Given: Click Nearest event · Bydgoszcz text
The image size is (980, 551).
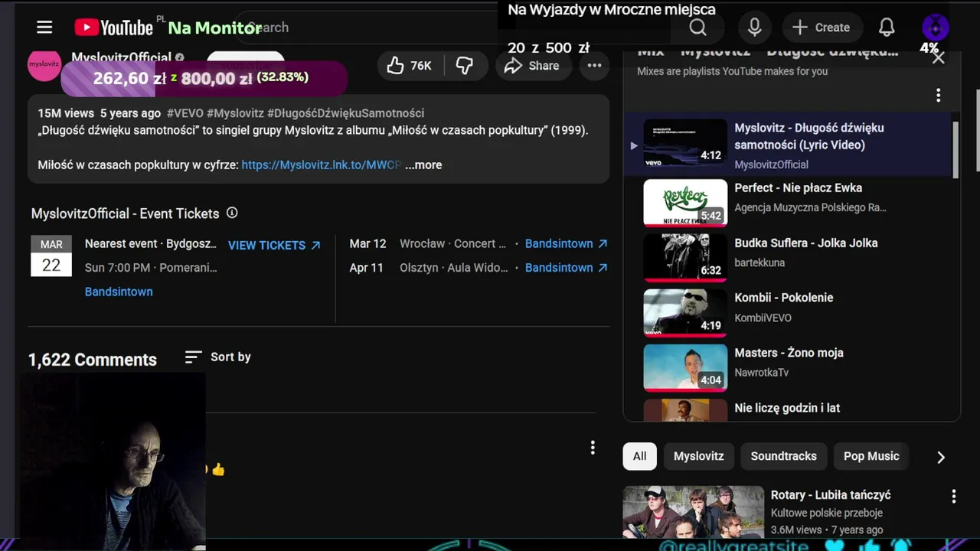Looking at the screenshot, I should pos(150,243).
